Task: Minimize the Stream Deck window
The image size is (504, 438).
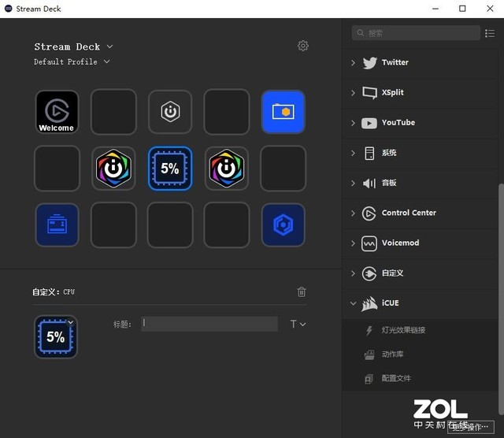Action: 435,9
